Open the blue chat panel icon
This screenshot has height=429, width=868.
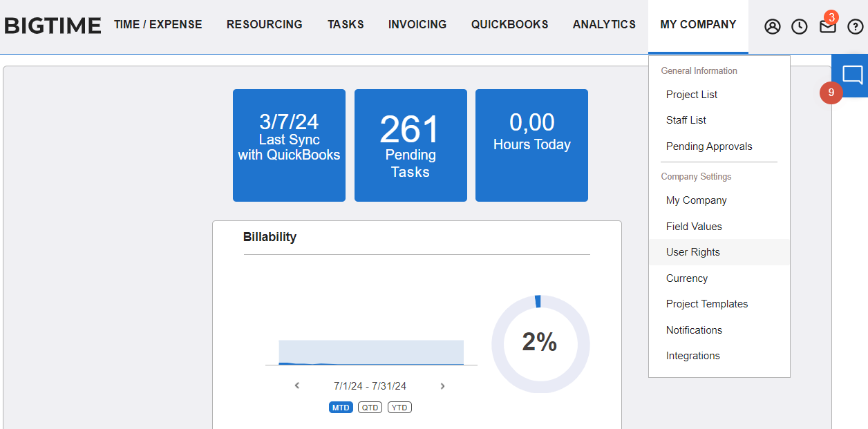[x=853, y=75]
